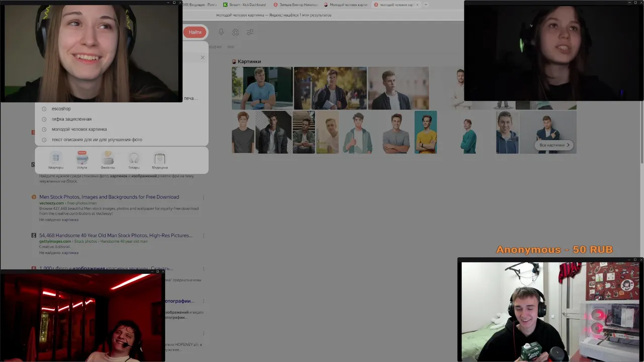The height and width of the screenshot is (362, 644).
Task: Select текст описания для ии suggestion
Action: 97,140
